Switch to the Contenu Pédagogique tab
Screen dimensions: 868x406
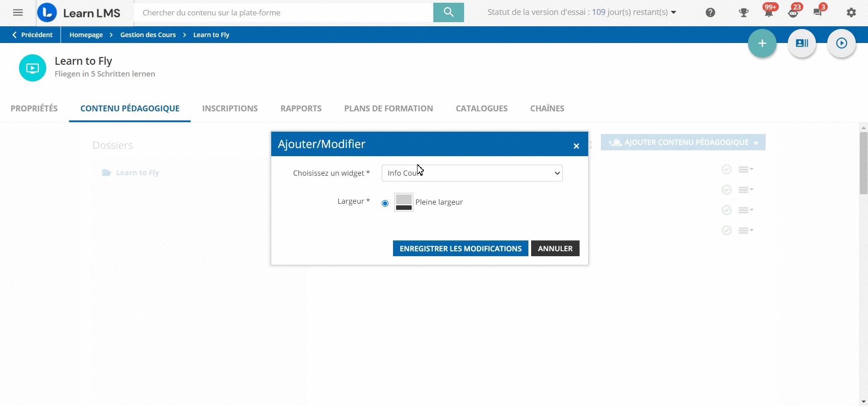130,108
